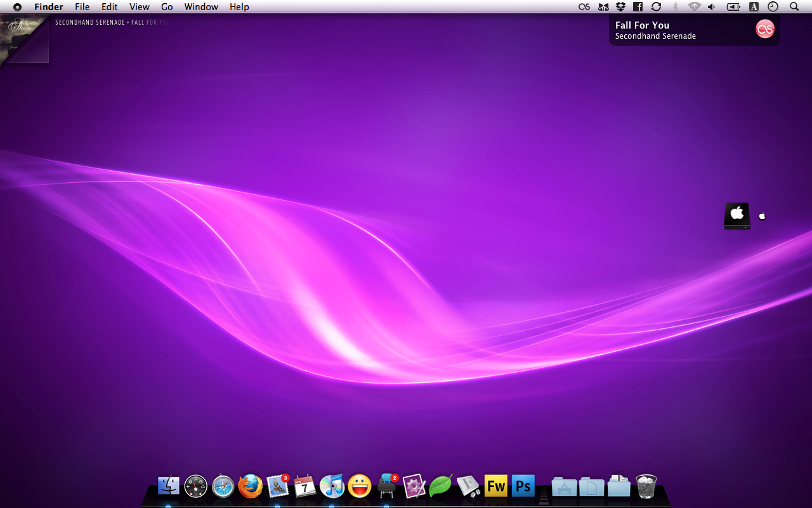This screenshot has width=812, height=508.
Task: Open the battery status menu
Action: [733, 6]
